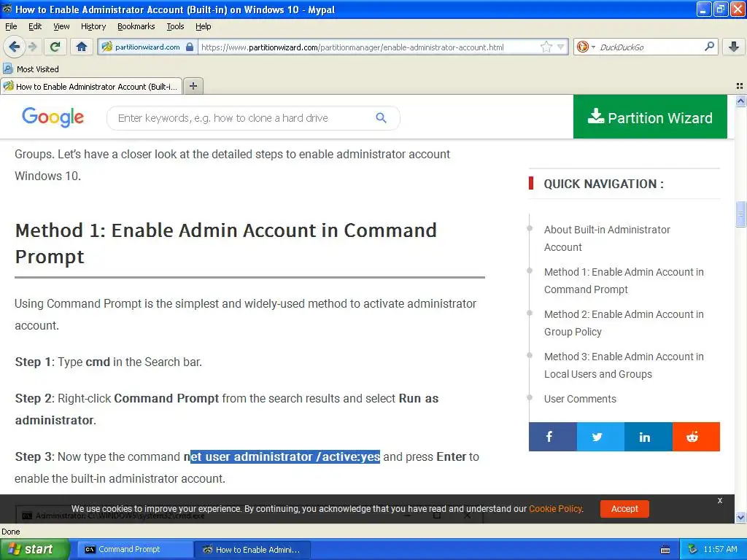Click the vertical scrollbar thumb

(740, 214)
